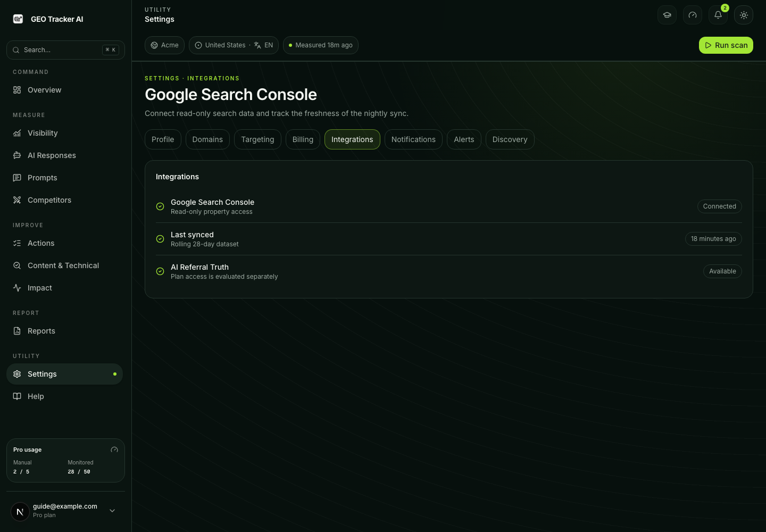
Task: Open the Impact page
Action: pos(64,288)
